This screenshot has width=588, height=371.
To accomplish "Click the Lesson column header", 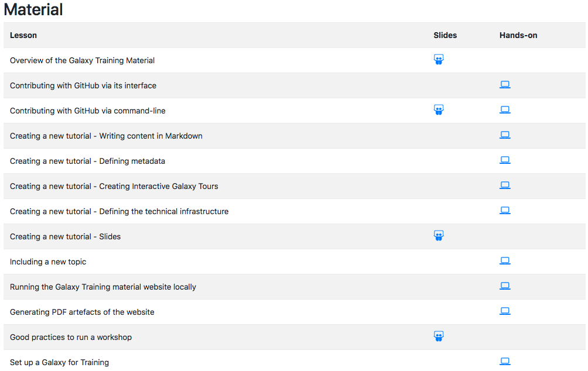I will click(x=23, y=35).
